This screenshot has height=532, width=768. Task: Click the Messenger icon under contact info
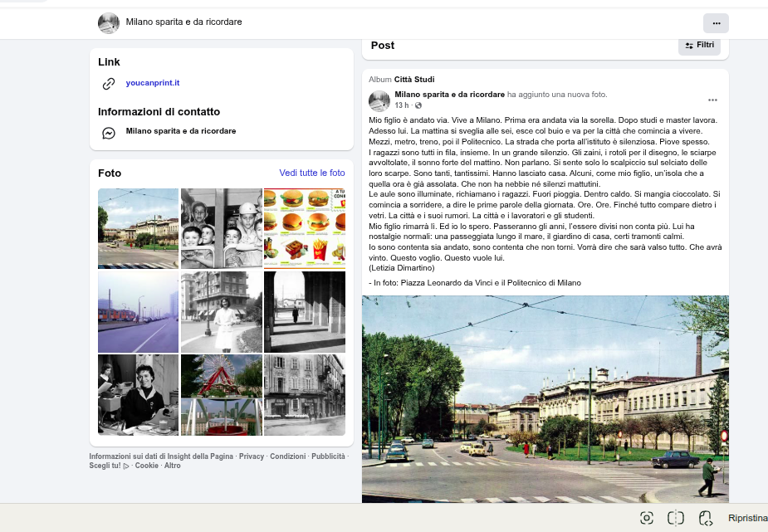pos(108,133)
